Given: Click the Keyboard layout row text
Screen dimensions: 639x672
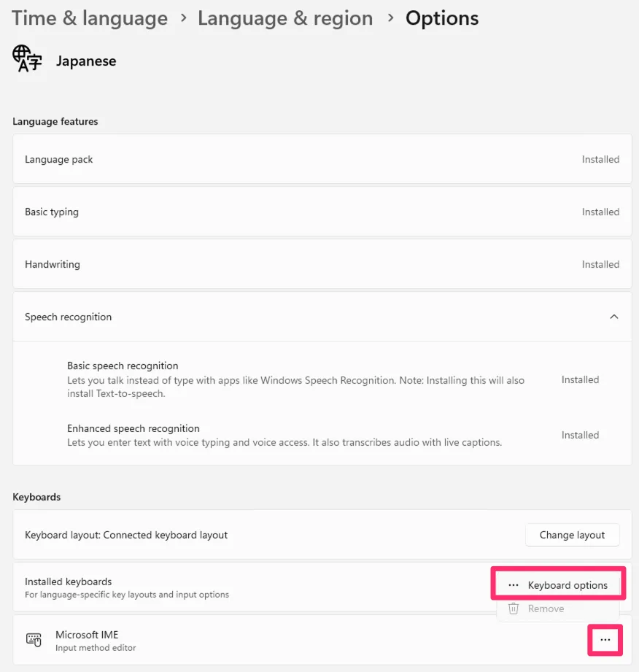Looking at the screenshot, I should click(126, 535).
